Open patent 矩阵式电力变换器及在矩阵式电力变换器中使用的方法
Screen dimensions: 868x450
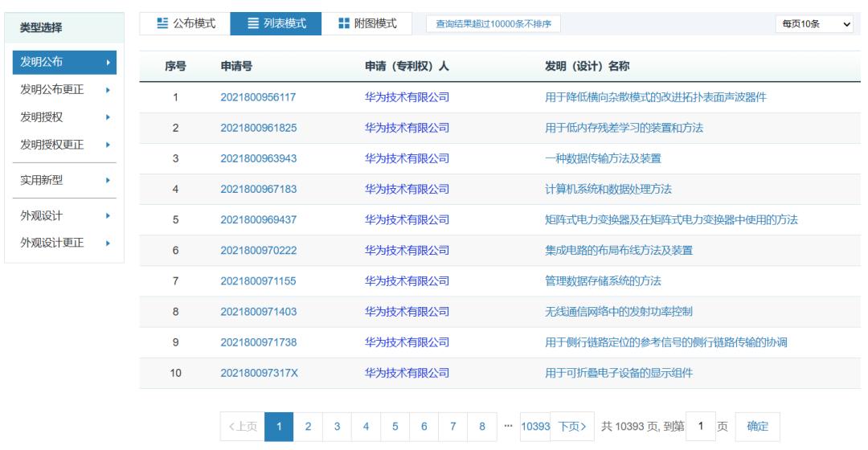tap(671, 219)
